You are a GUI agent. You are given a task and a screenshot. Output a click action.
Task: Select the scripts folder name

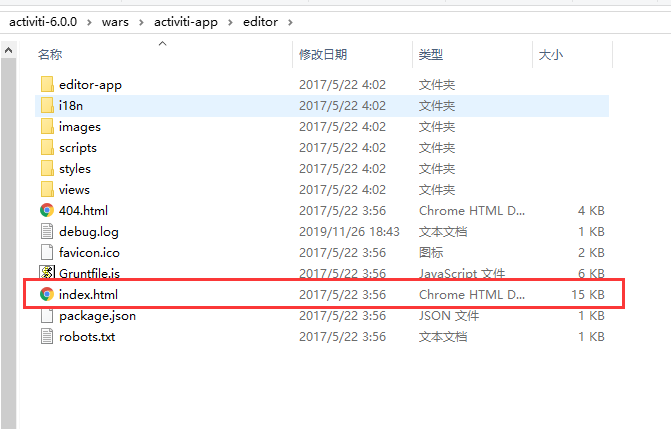click(x=78, y=148)
